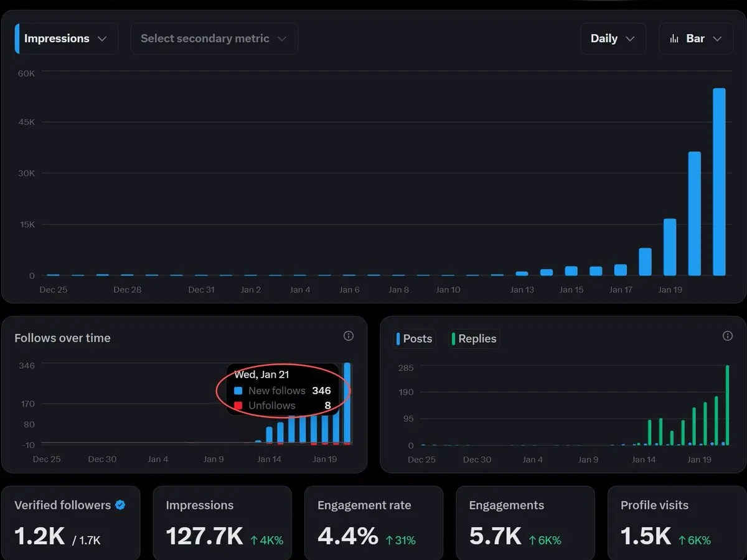Expand the Daily interval dropdown
The height and width of the screenshot is (560, 747).
pyautogui.click(x=613, y=39)
